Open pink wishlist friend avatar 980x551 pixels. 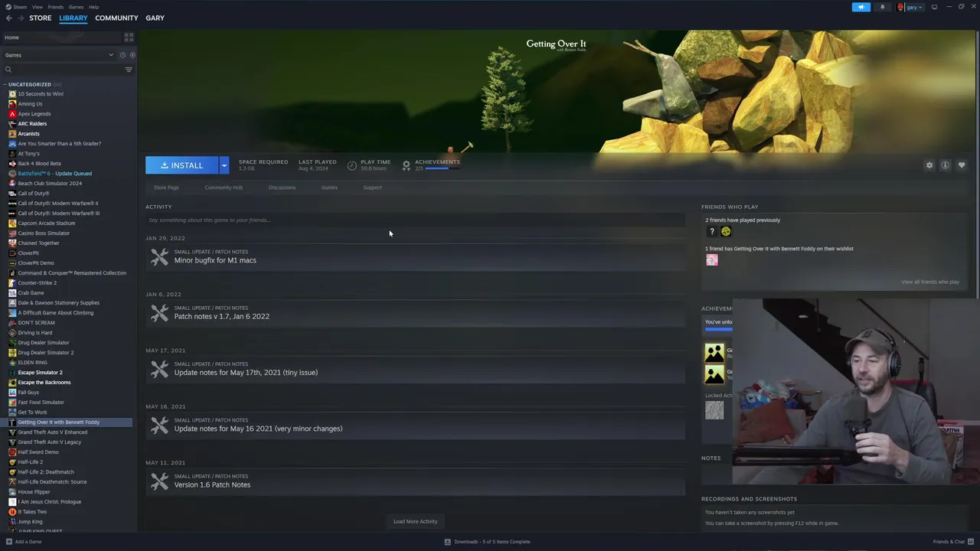712,260
